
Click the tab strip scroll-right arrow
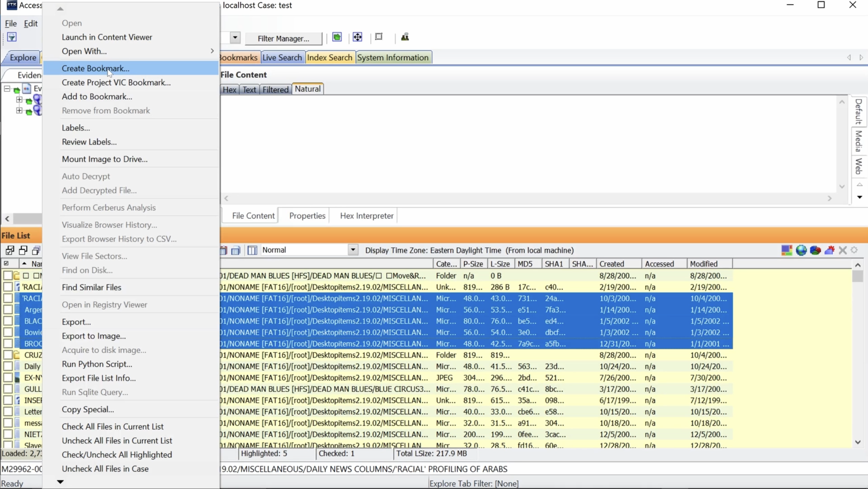[x=861, y=57]
